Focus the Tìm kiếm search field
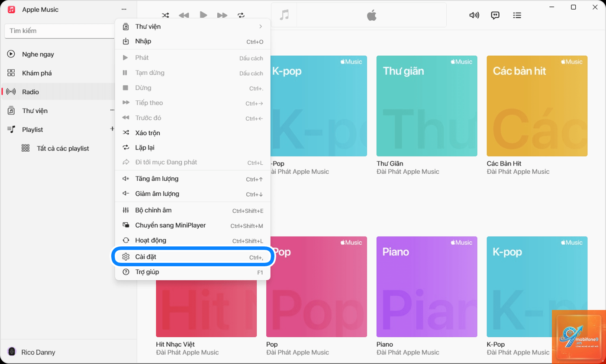This screenshot has width=606, height=364. point(60,31)
